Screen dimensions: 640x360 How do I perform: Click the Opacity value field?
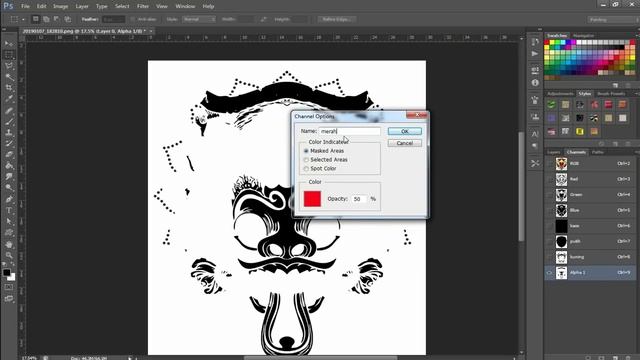pos(358,199)
